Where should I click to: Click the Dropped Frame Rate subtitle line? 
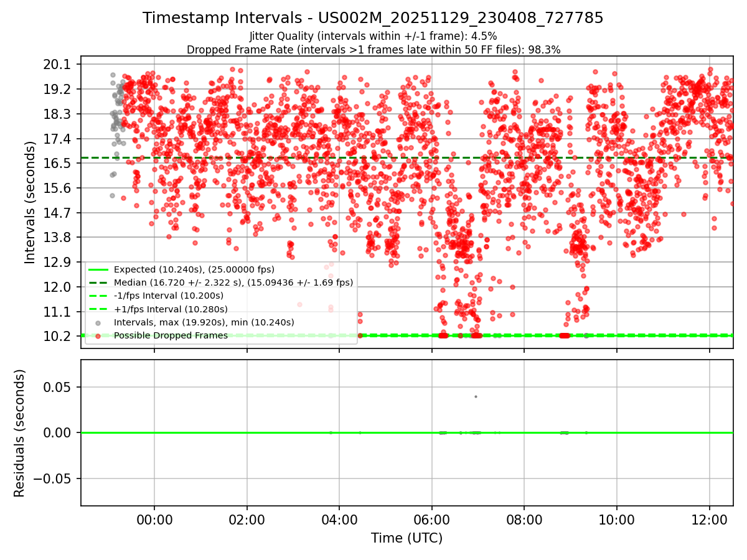[x=374, y=50]
